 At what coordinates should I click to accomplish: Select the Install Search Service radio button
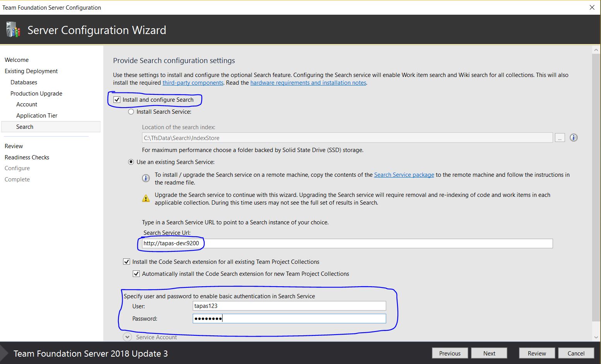pyautogui.click(x=131, y=111)
